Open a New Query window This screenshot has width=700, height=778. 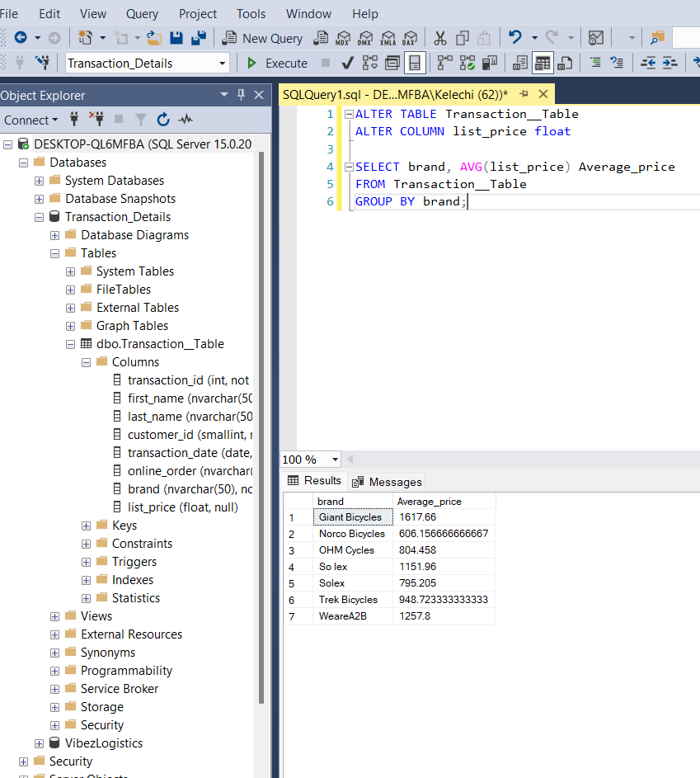262,38
